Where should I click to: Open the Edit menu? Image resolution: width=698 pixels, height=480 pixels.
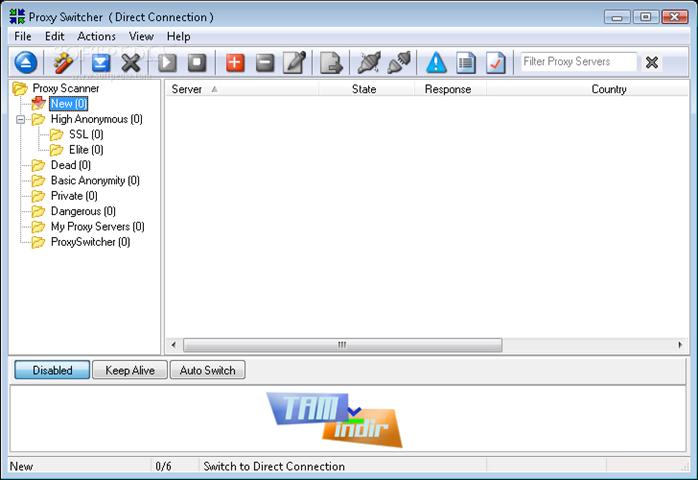pos(54,36)
